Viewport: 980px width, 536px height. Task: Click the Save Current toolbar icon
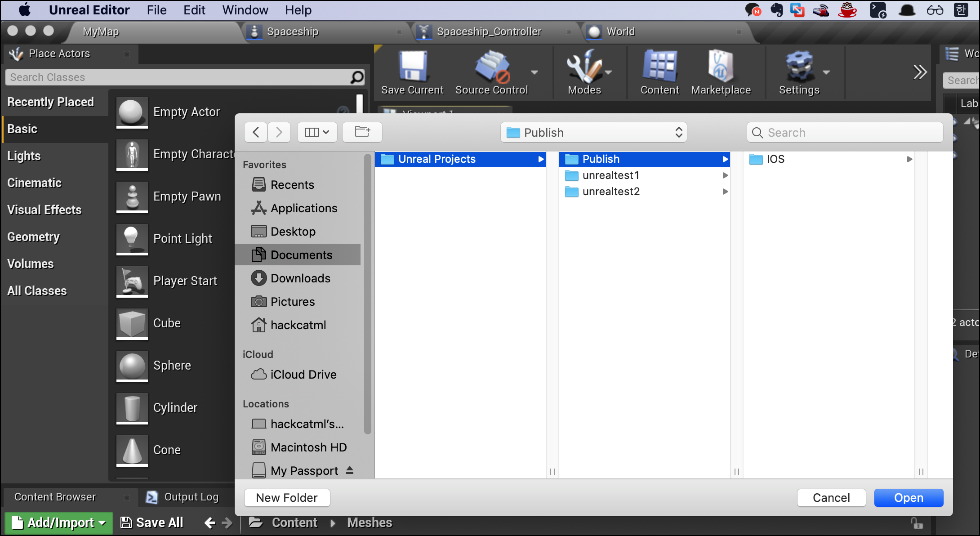(412, 67)
